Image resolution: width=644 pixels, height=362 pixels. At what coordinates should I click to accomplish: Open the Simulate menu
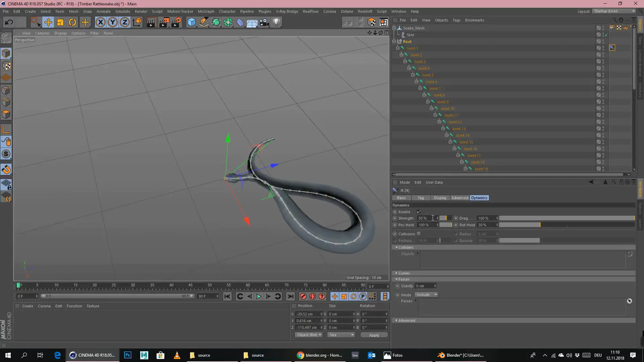click(x=122, y=11)
